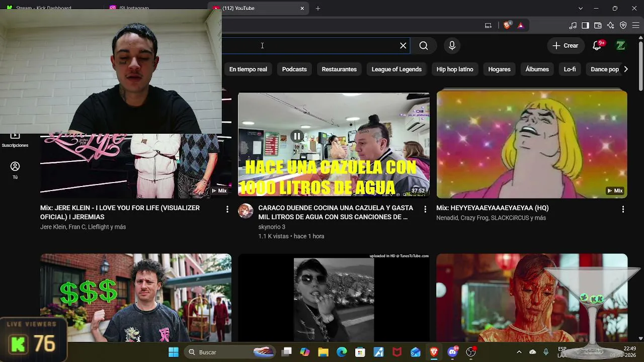Open the skynorio 3 channel avatar
644x362 pixels.
[246, 211]
